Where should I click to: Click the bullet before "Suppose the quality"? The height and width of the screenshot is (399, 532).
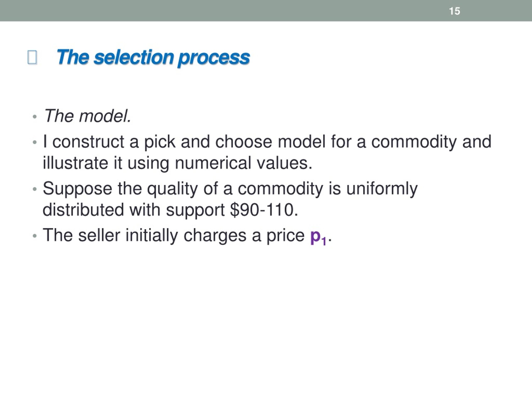tap(35, 189)
